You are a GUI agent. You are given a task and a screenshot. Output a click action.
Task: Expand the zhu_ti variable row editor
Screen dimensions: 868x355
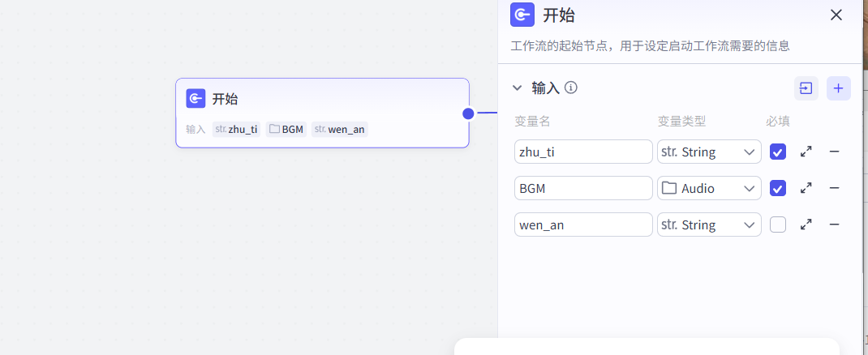click(x=806, y=152)
